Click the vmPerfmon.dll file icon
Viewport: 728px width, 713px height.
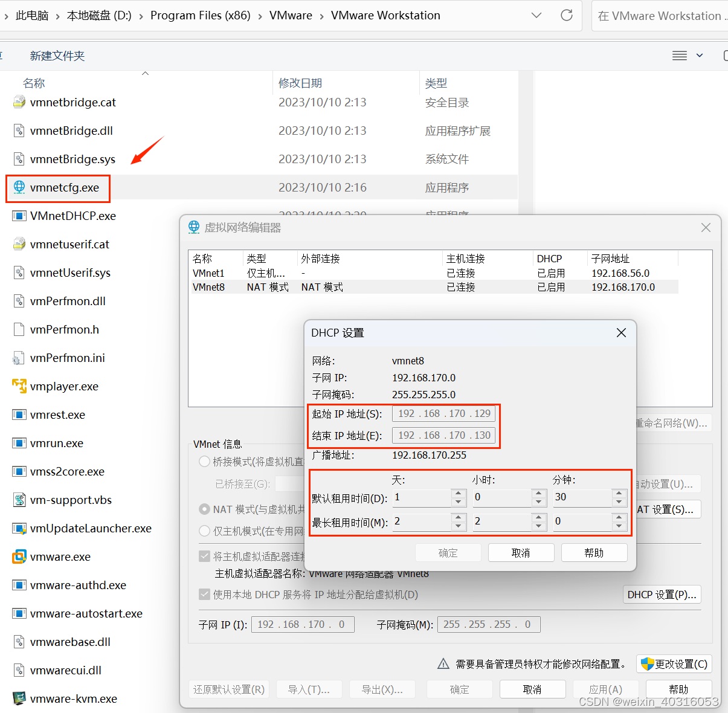(x=19, y=301)
